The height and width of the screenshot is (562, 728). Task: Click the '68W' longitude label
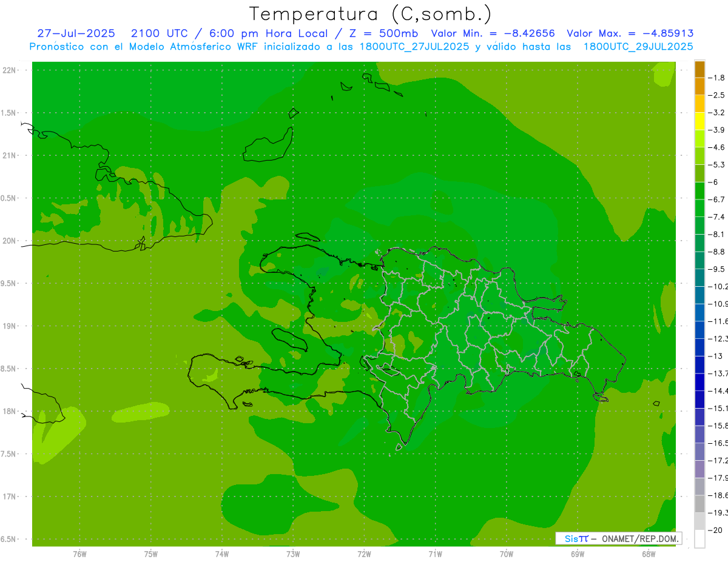649,555
